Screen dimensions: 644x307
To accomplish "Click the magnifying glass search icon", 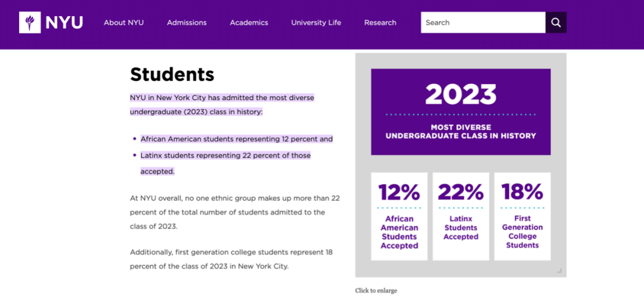I will click(x=556, y=23).
